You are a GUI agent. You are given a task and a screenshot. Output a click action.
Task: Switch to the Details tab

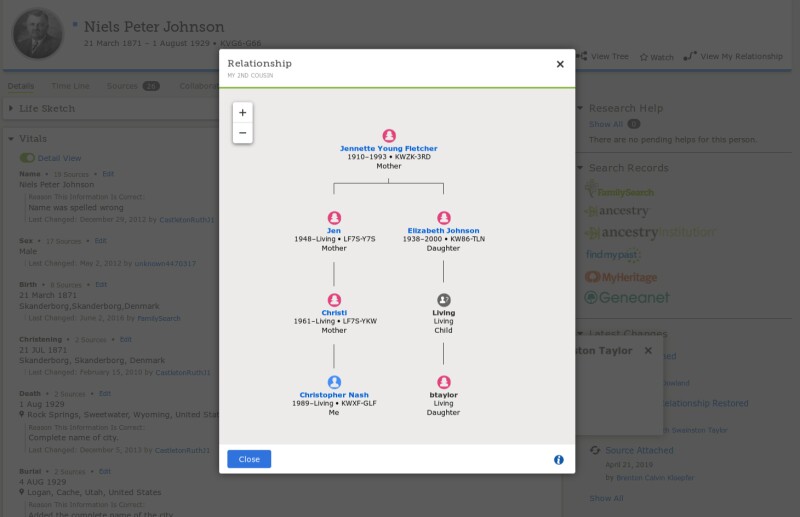[21, 86]
